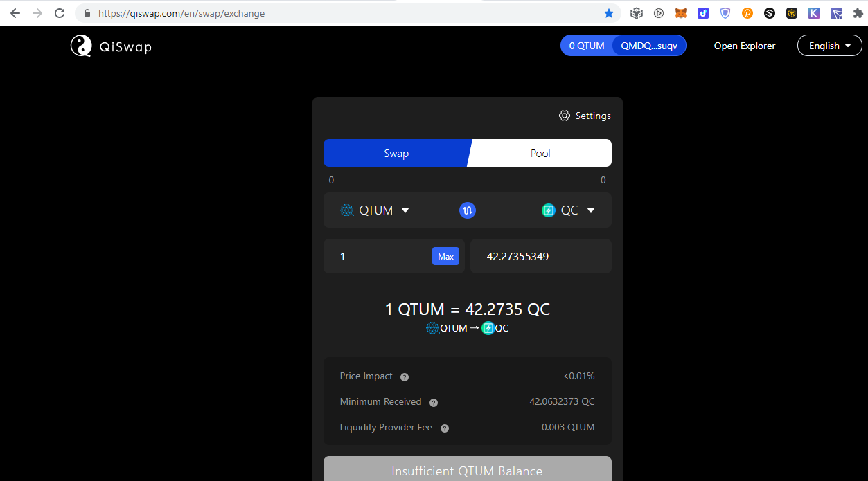Image resolution: width=868 pixels, height=481 pixels.
Task: Open the English language dropdown
Action: tap(830, 46)
